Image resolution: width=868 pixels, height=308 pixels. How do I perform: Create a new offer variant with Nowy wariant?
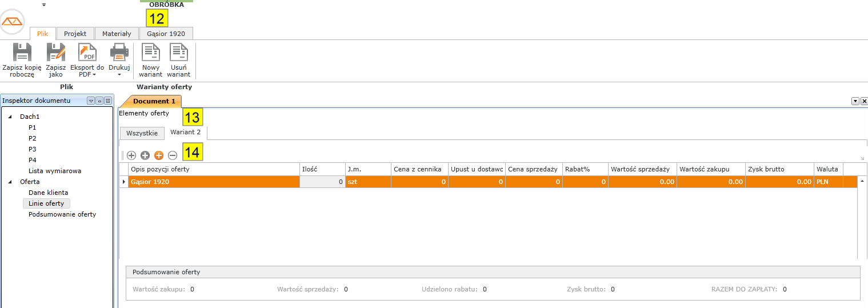pos(151,53)
